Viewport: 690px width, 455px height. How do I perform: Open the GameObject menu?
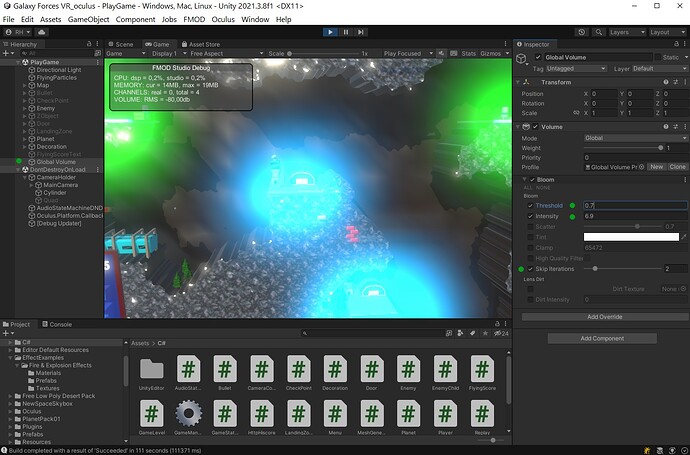click(x=88, y=19)
